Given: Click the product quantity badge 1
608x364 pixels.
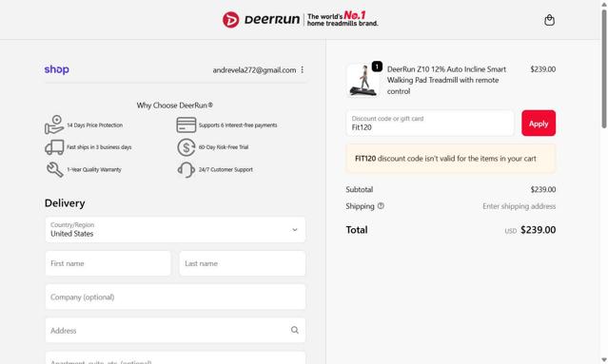Looking at the screenshot, I should coord(377,67).
